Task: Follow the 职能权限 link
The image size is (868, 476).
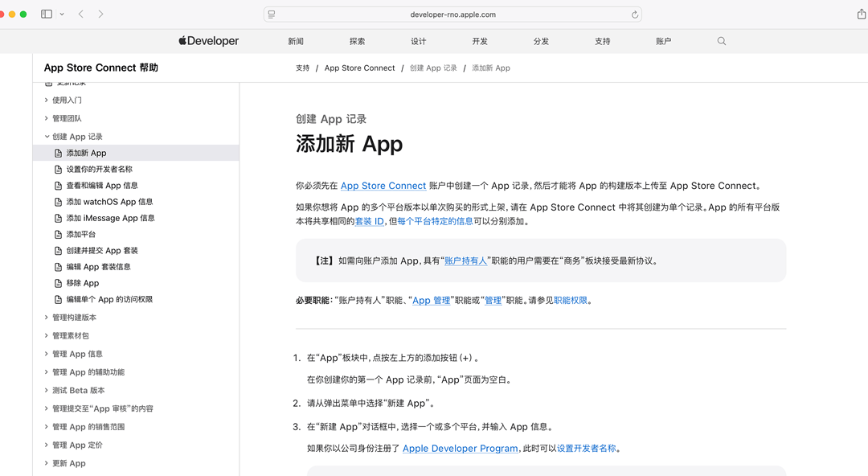Action: point(571,301)
